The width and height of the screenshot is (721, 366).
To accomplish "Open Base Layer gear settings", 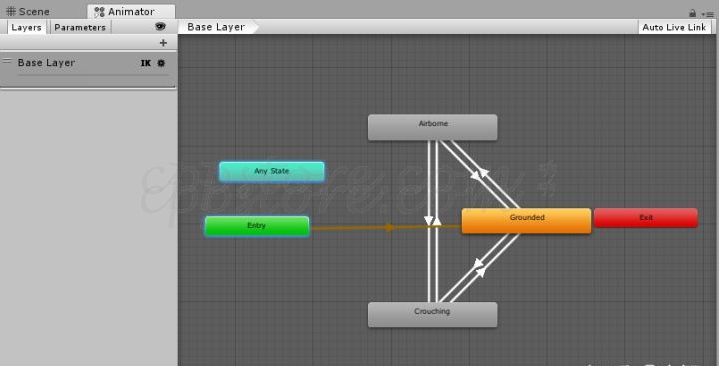I will click(161, 63).
